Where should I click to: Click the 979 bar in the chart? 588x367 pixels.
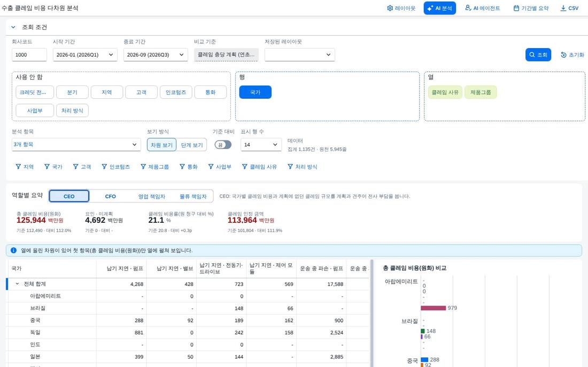click(433, 308)
